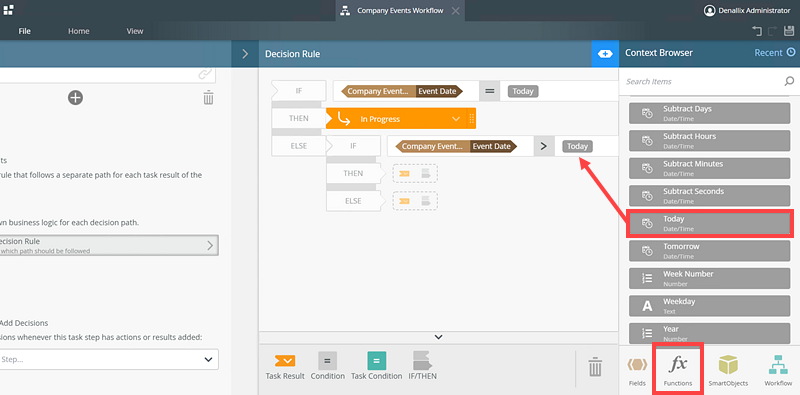Close the Company Events Workflow tab
This screenshot has width=800, height=395.
456,11
